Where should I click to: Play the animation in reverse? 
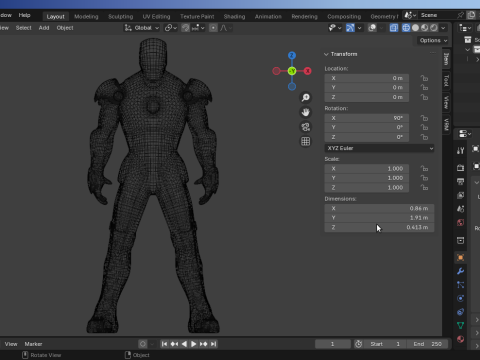click(x=184, y=344)
